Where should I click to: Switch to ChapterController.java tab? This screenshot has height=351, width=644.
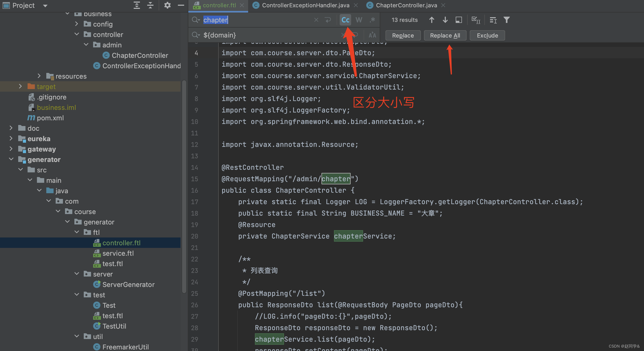pyautogui.click(x=406, y=5)
